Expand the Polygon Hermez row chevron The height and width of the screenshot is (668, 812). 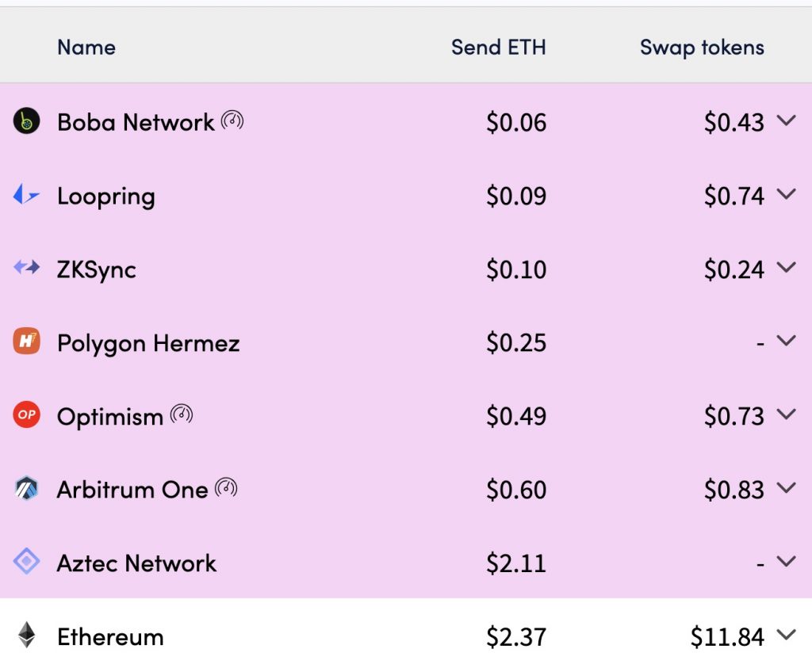786,341
